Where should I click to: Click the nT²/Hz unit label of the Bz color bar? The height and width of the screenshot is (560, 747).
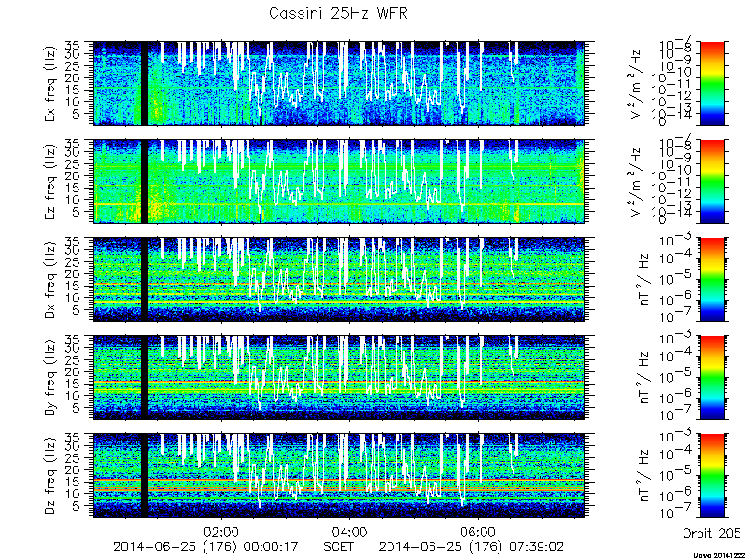(643, 475)
